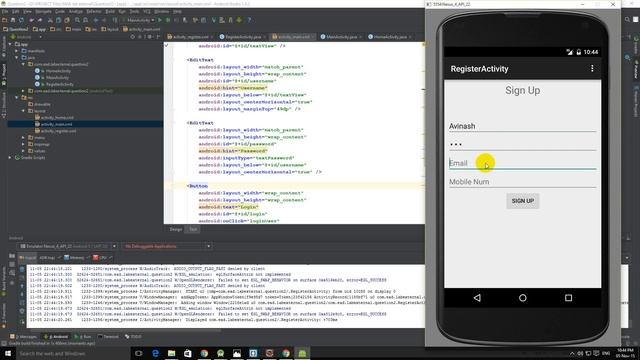Open the Build menu
The image size is (640, 360).
pyautogui.click(x=110, y=11)
